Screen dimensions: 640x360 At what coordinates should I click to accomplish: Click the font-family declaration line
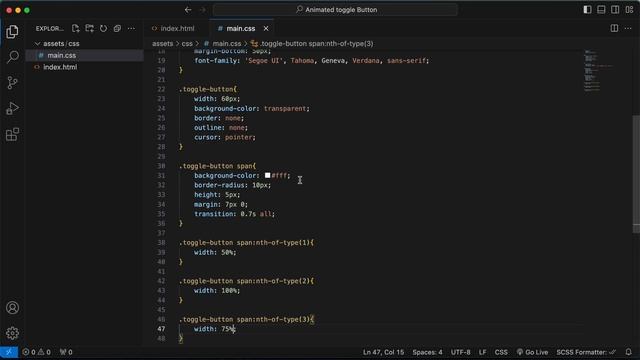click(x=311, y=61)
